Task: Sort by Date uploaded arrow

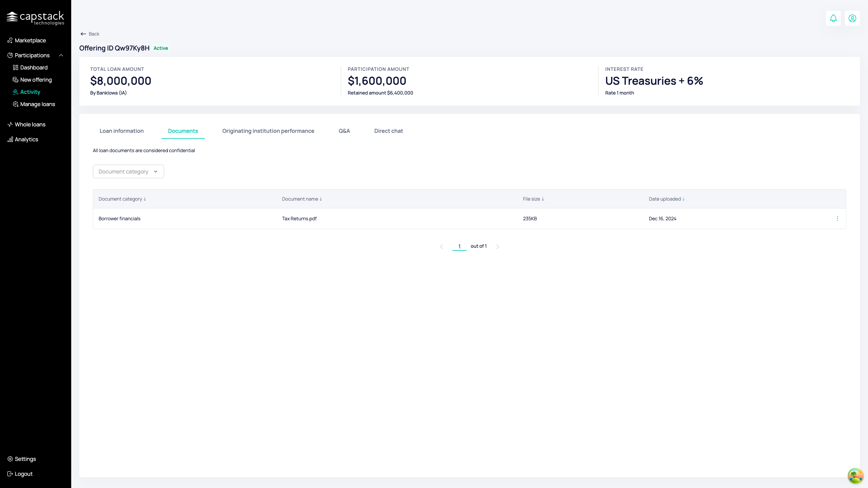Action: click(684, 199)
